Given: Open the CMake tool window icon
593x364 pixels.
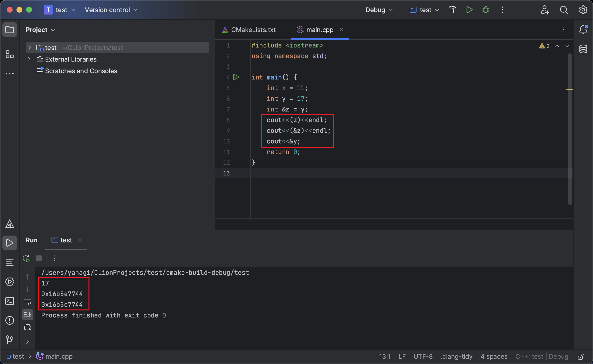Looking at the screenshot, I should [10, 224].
